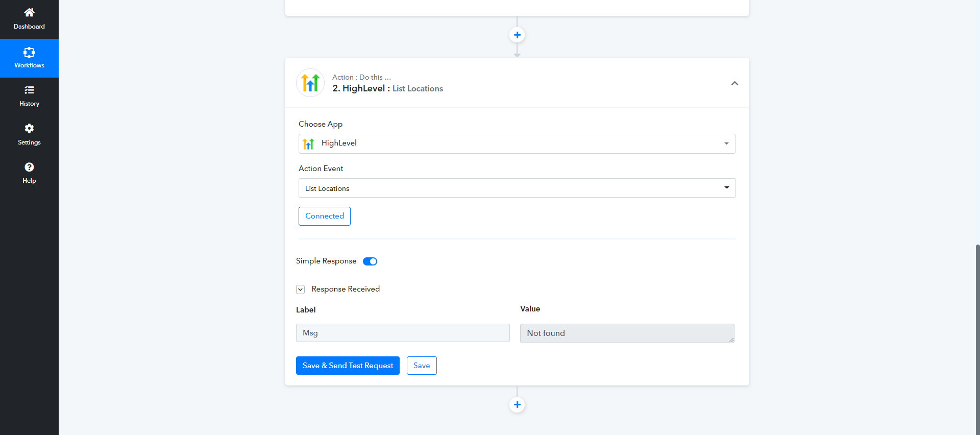Click the Not found value field

click(x=627, y=333)
